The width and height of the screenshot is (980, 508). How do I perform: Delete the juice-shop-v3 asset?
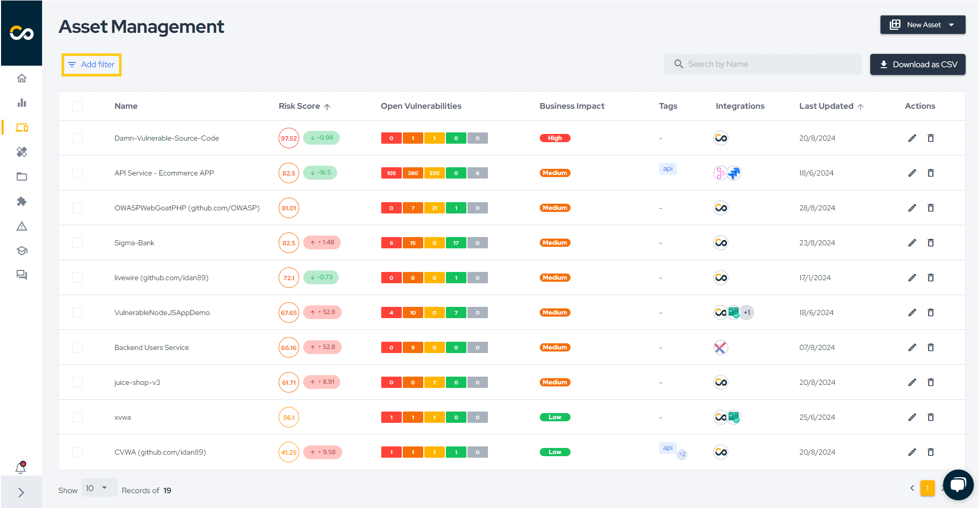click(x=931, y=382)
